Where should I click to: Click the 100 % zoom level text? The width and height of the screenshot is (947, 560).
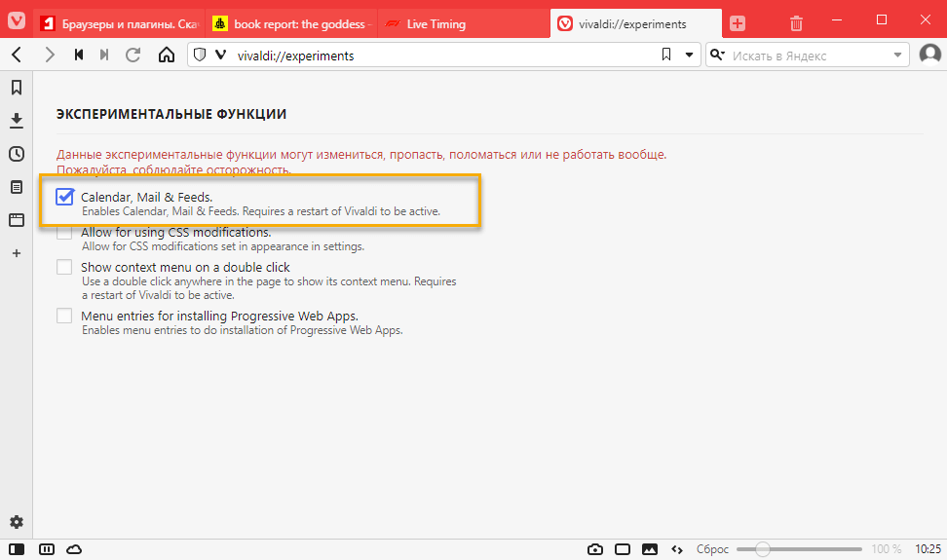pos(886,549)
